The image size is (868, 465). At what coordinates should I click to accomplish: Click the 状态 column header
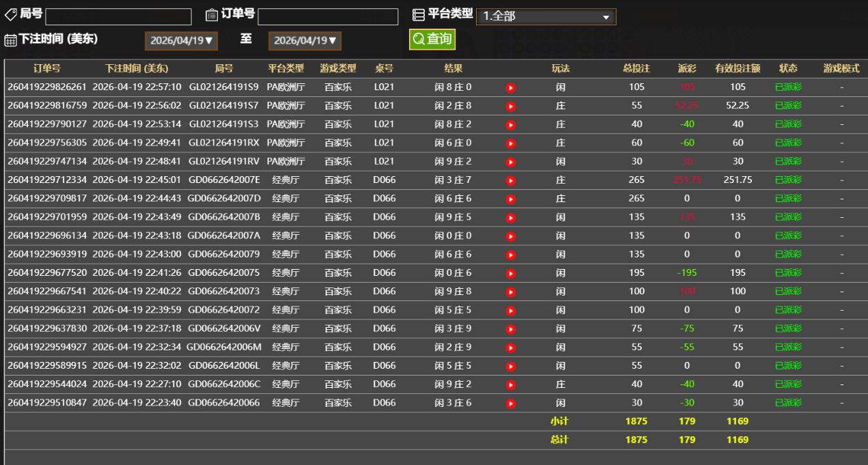(x=788, y=68)
